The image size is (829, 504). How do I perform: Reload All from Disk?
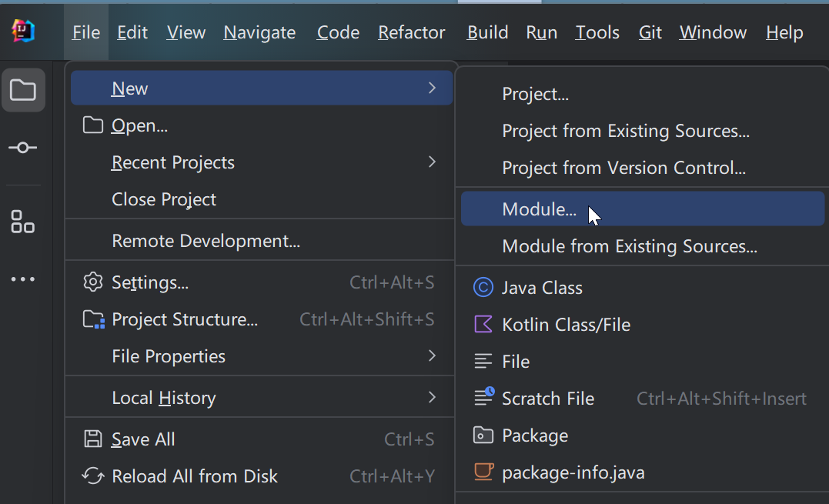[194, 476]
